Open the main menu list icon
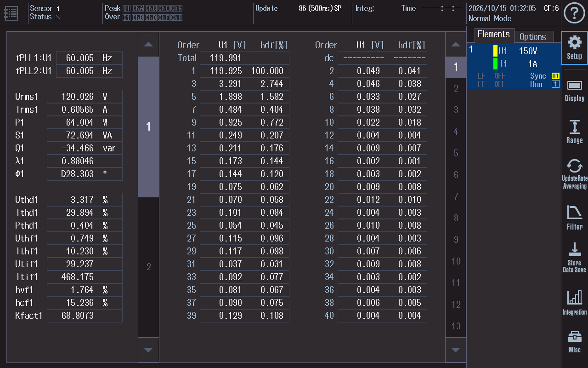Image resolution: width=588 pixels, height=368 pixels. pyautogui.click(x=11, y=12)
